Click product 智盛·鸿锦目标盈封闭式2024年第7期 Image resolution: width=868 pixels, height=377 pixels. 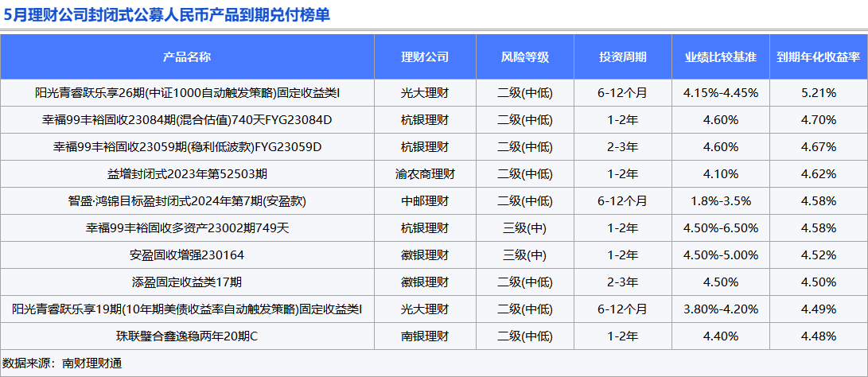point(187,201)
